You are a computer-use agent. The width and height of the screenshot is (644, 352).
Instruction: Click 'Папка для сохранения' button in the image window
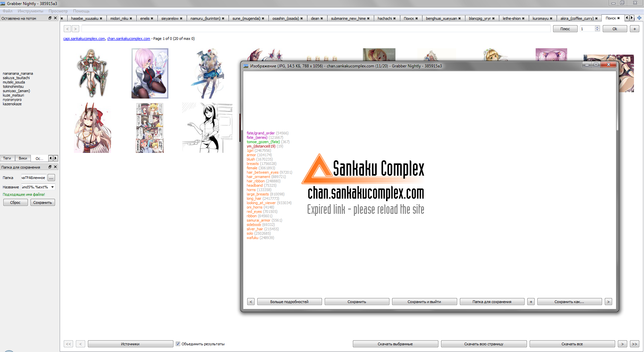tap(492, 302)
